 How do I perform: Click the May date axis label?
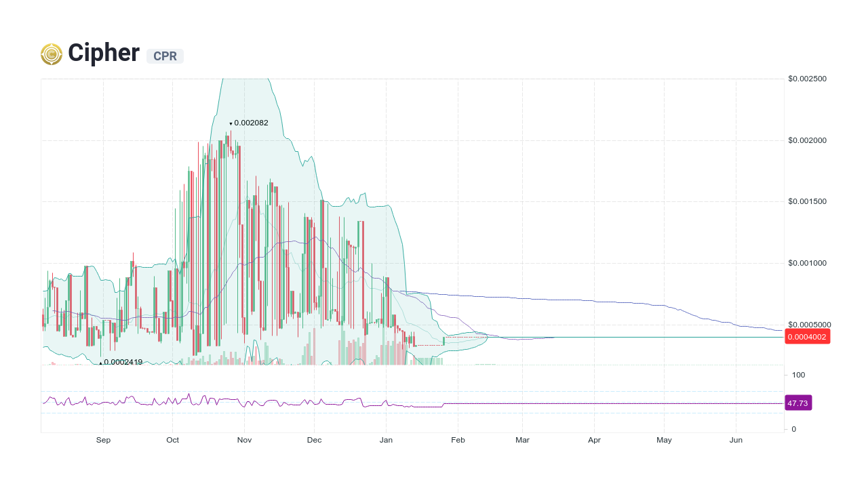tap(664, 440)
